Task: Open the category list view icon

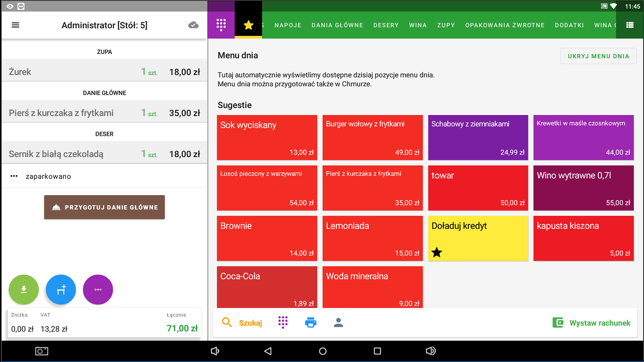Action: (630, 25)
